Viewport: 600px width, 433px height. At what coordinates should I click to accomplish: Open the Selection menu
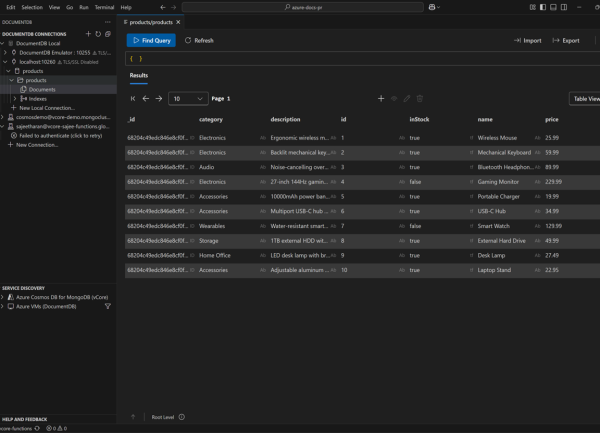tap(32, 7)
